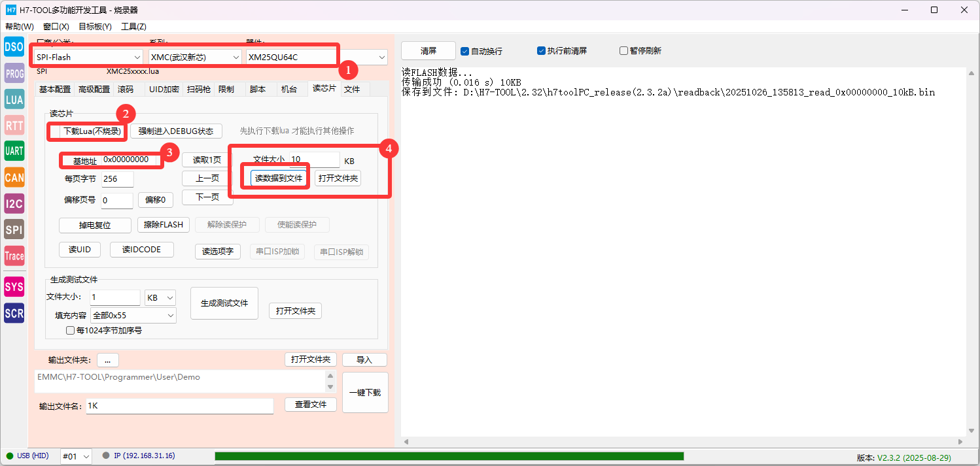Viewport: 980px width, 466px height.
Task: Open the 目标板(Y) menu
Action: point(95,27)
